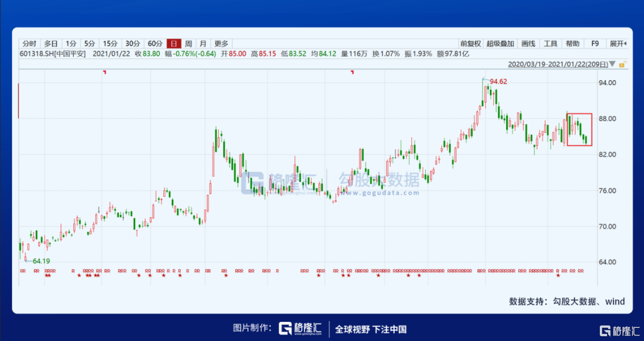This screenshot has height=341, width=644.
Task: Click the 全球视野 下注中国 footer slogan
Action: coord(371,329)
